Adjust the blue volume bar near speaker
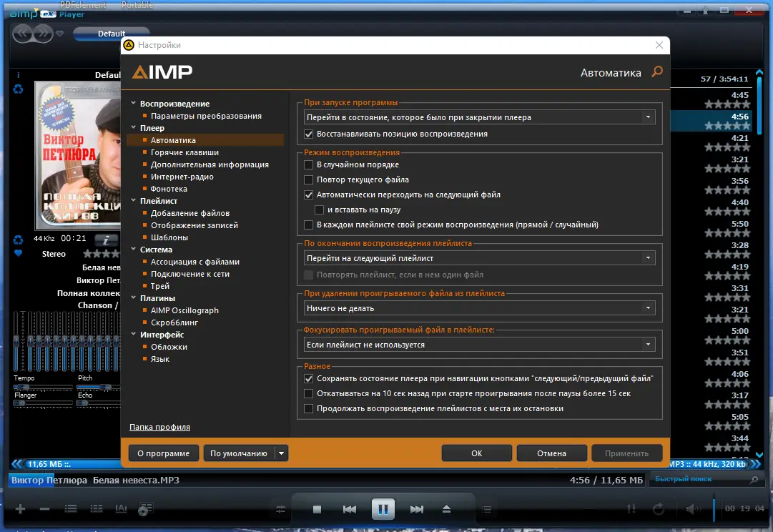The width and height of the screenshot is (773, 532). [714, 509]
